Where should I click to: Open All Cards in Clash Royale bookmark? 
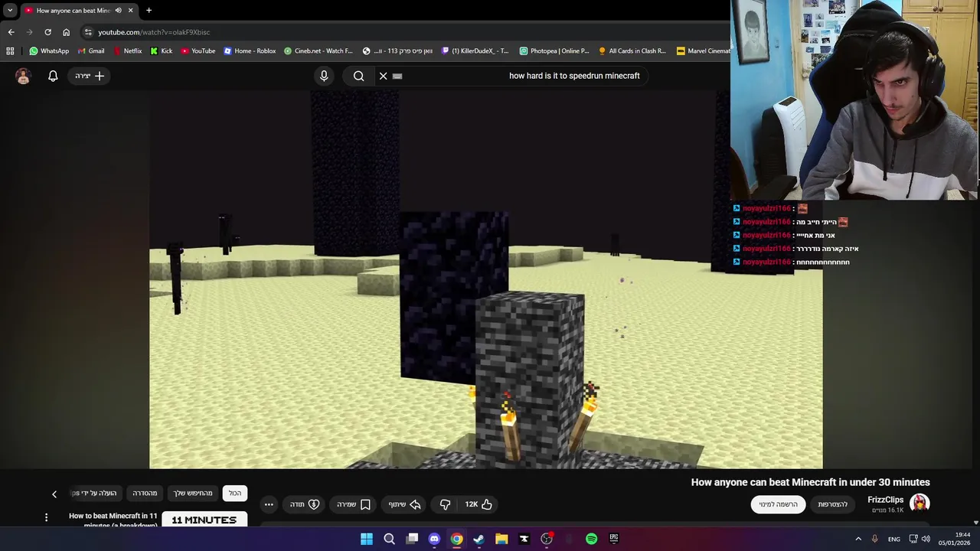(632, 51)
